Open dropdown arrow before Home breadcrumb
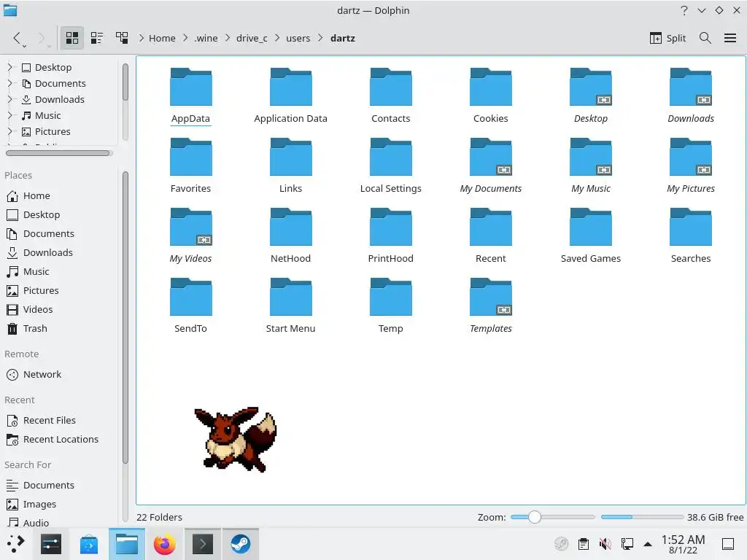 click(x=142, y=38)
